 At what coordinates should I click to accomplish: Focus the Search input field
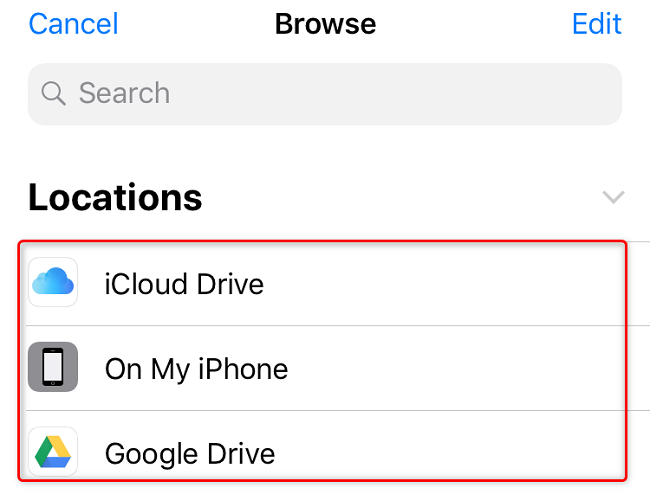(325, 94)
